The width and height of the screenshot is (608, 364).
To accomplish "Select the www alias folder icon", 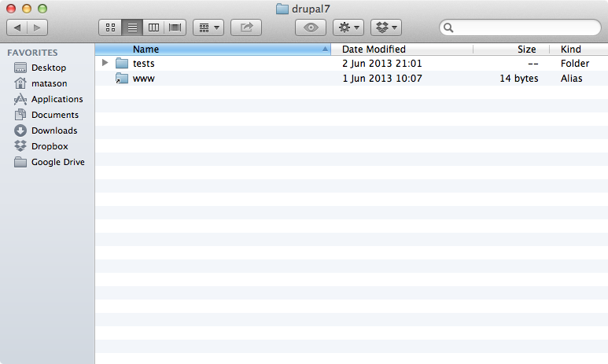I will pos(122,78).
